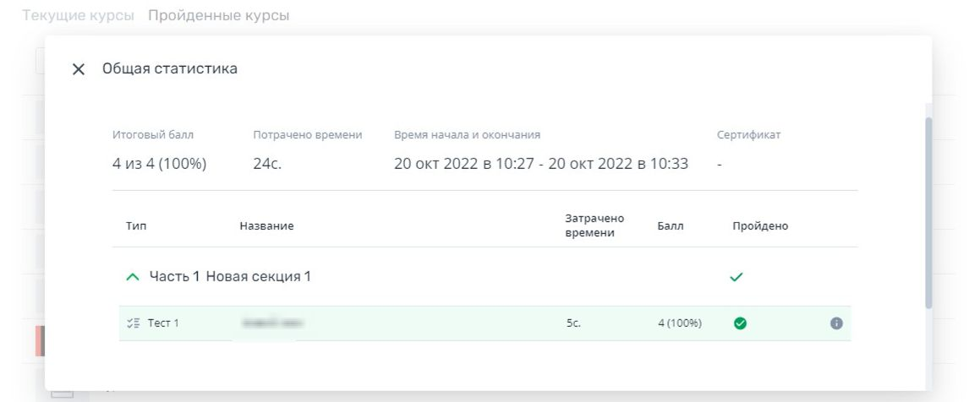Click the info icon in Тест 1 row

[x=836, y=323]
